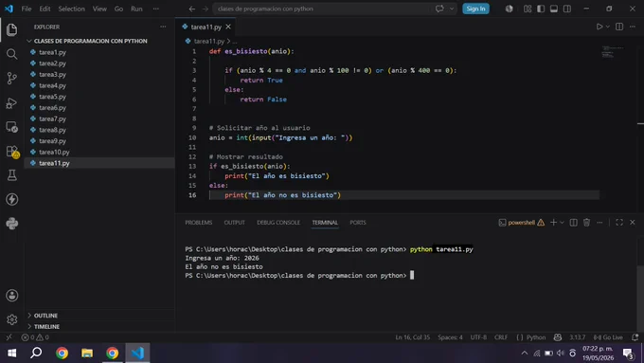Click the Sign In button
The width and height of the screenshot is (644, 363).
click(475, 9)
